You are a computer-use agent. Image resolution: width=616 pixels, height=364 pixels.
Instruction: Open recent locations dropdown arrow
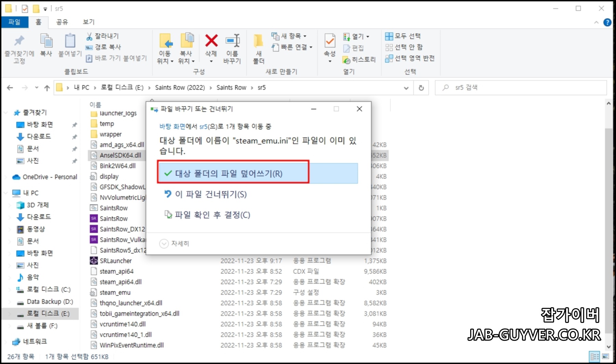point(37,87)
